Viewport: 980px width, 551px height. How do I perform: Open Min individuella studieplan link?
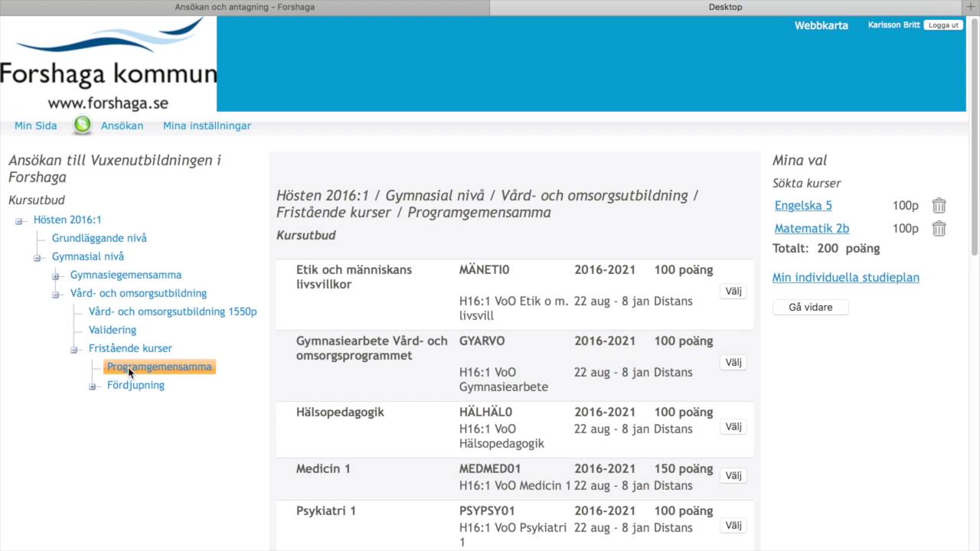pyautogui.click(x=845, y=277)
